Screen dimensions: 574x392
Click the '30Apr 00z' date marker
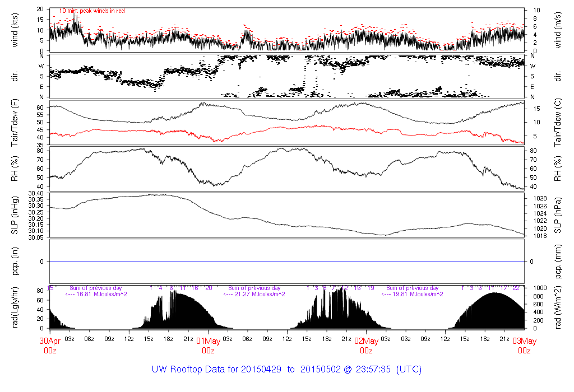(x=50, y=346)
